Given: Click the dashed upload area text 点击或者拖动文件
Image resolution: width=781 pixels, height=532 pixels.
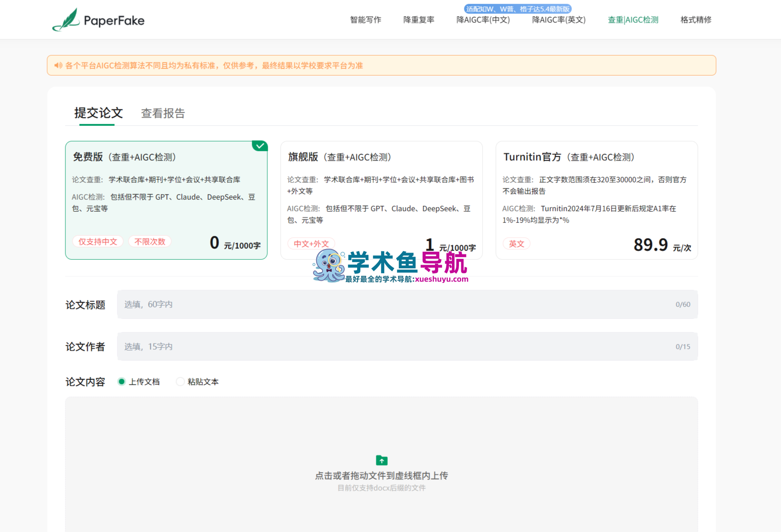Looking at the screenshot, I should click(382, 476).
